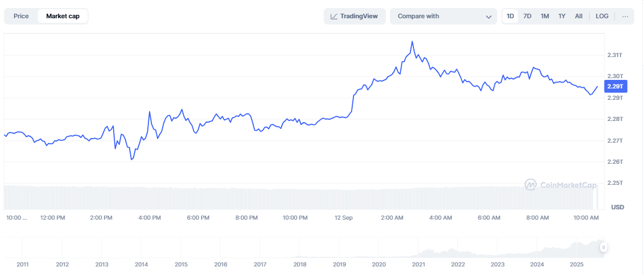Click the chart peak near 3:00 AM
Screen dimensions: 644x275
click(x=412, y=42)
